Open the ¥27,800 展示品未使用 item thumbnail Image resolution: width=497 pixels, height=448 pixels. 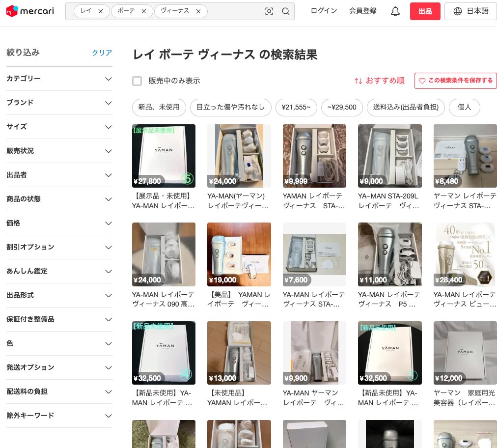(x=164, y=156)
